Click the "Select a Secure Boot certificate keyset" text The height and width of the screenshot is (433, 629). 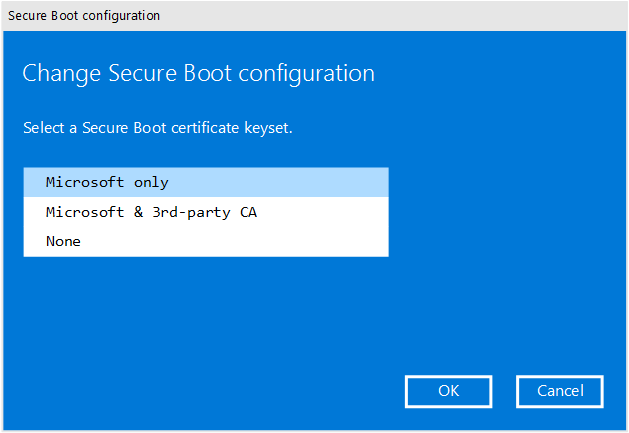(157, 128)
